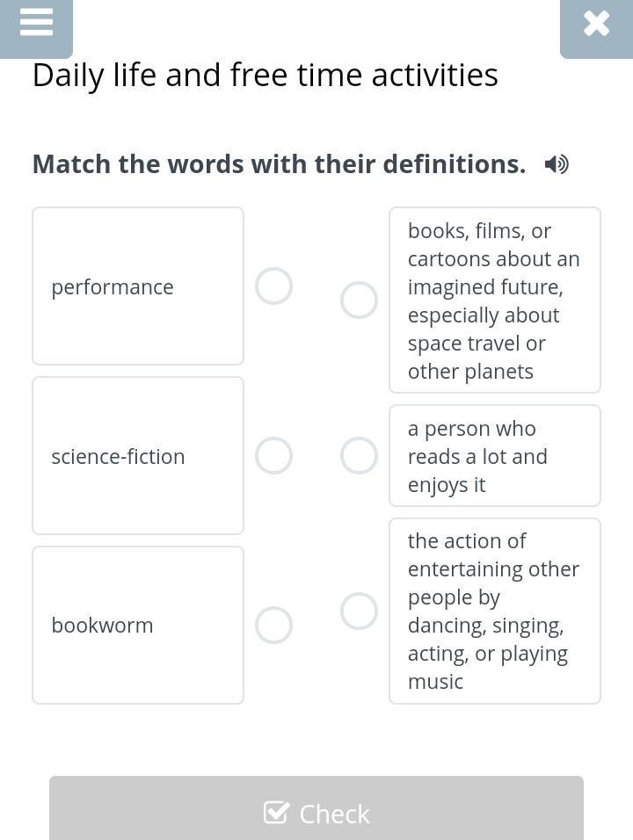Click the 'reads a lot' definition card
Screen dimensions: 633x840
495,456
